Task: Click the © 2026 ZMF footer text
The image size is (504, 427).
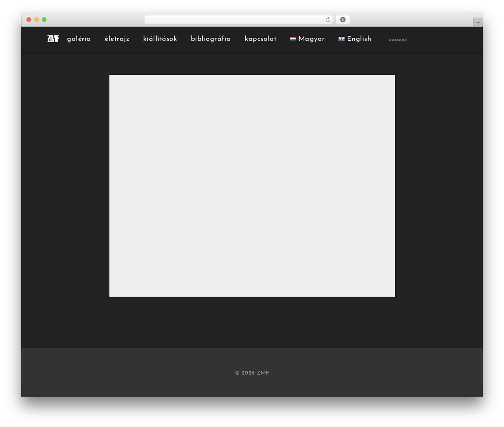Action: click(x=252, y=373)
